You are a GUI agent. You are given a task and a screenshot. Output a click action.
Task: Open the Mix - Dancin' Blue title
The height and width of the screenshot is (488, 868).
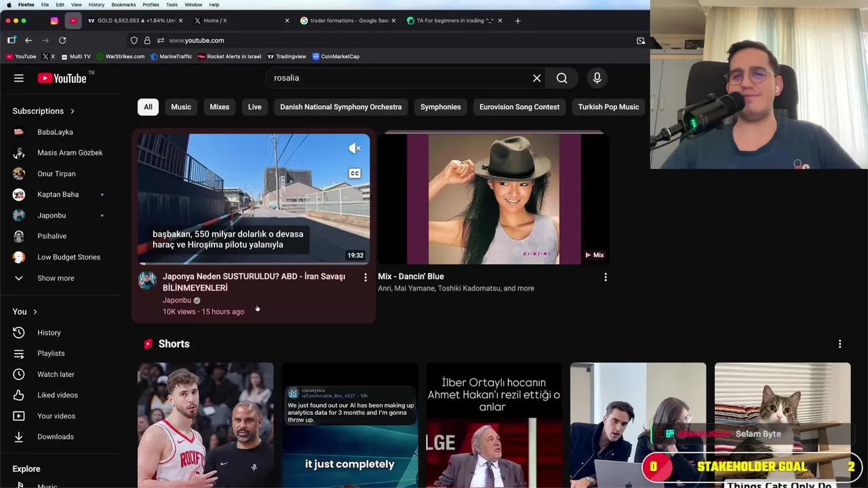click(x=411, y=277)
